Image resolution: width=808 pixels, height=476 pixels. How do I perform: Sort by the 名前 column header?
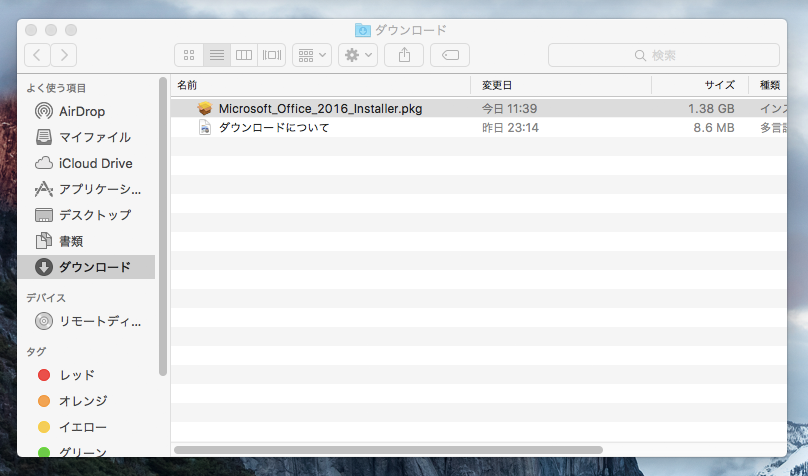pyautogui.click(x=321, y=86)
